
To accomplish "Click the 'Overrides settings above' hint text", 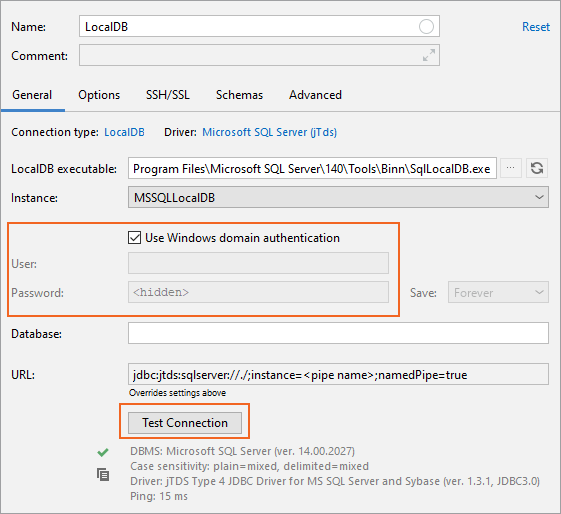I will [x=177, y=393].
